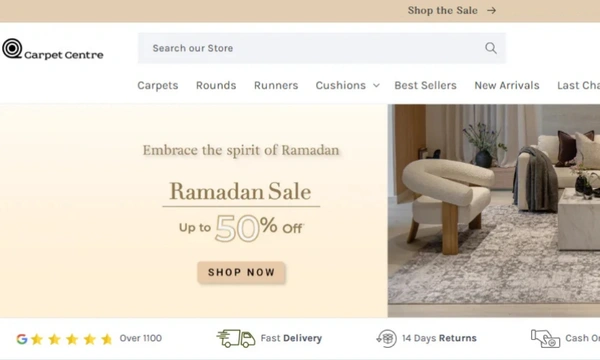600x360 pixels.
Task: Click the five-star rating icons
Action: coord(72,339)
